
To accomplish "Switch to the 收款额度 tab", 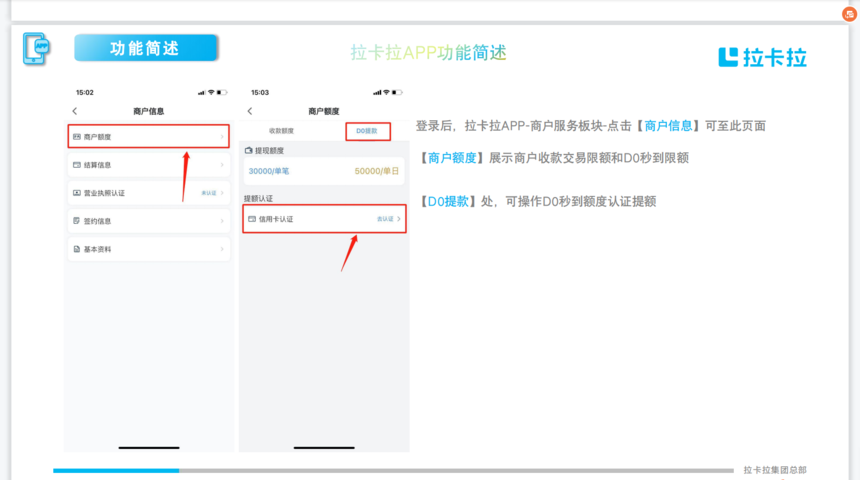I will pos(281,131).
